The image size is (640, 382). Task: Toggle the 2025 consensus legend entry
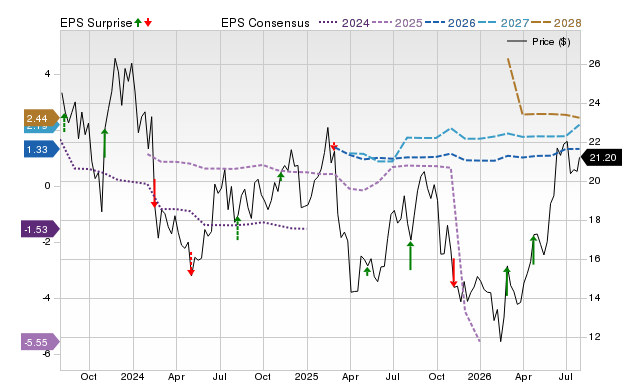tap(397, 23)
